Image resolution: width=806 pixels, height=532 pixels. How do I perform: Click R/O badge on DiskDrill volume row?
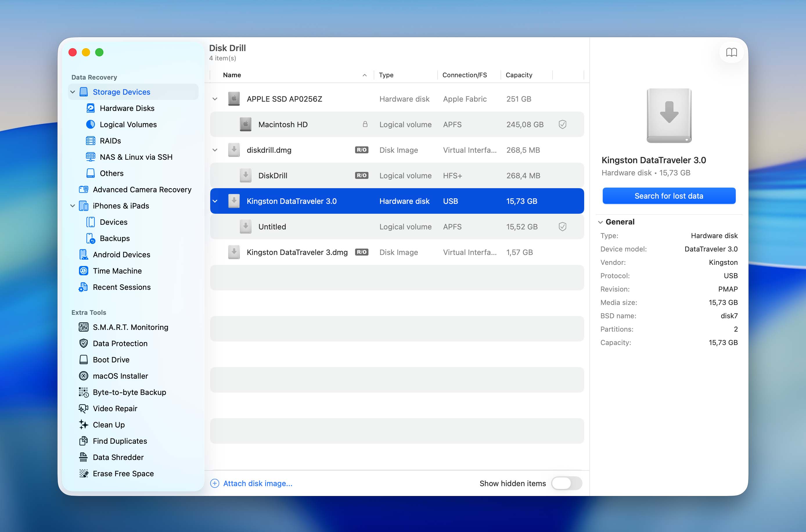point(361,175)
